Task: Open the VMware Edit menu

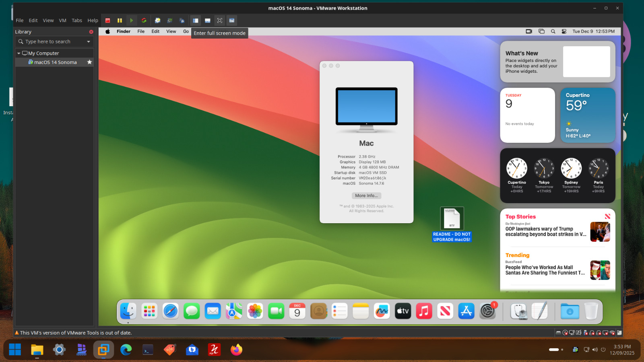Action: tap(33, 21)
